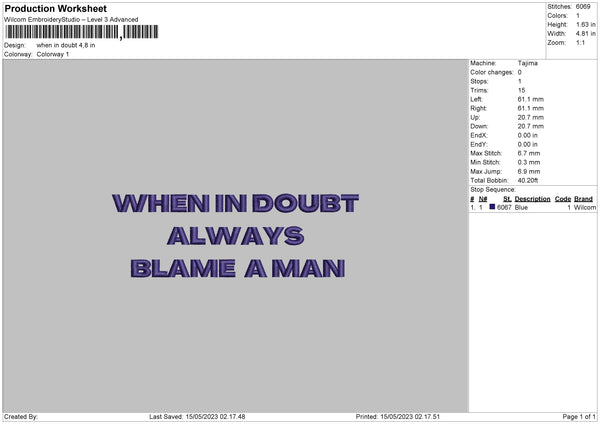Image resolution: width=600 pixels, height=424 pixels.
Task: Click the 'Stop Sequence:' heading
Action: pyautogui.click(x=493, y=189)
